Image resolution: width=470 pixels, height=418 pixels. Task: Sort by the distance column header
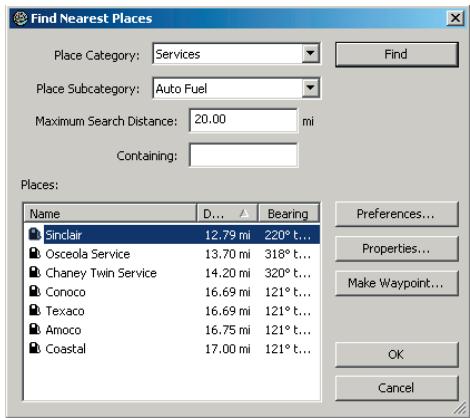click(x=227, y=213)
